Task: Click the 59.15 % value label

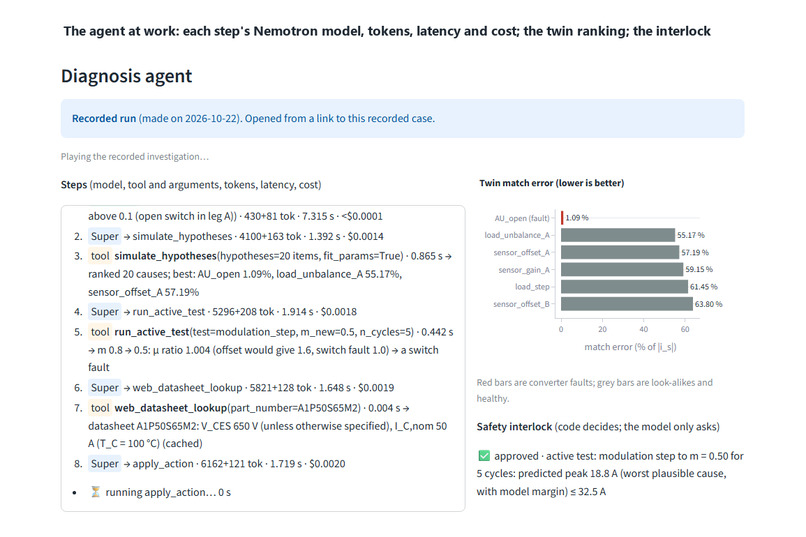Action: 699,269
